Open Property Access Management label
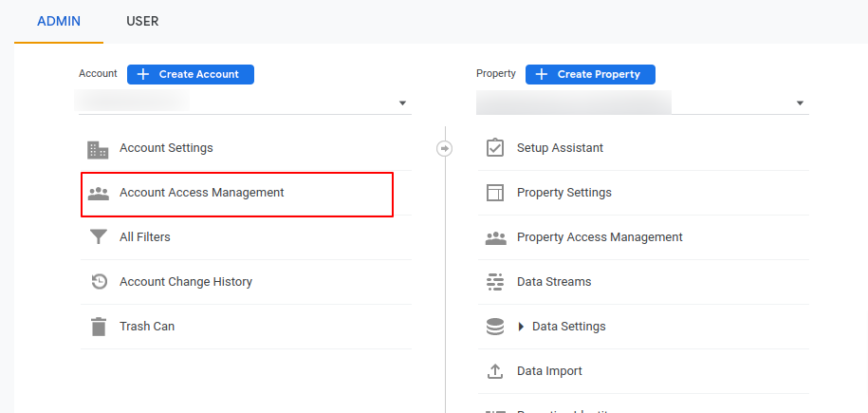This screenshot has height=413, width=868. [600, 236]
